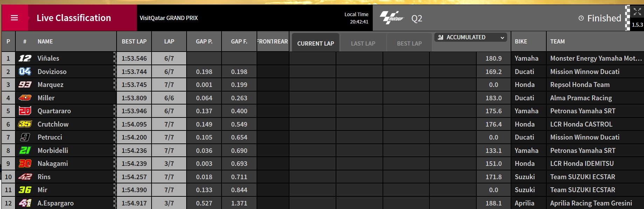Click Repsol Honda Team entry
644x209 pixels.
pyautogui.click(x=580, y=85)
